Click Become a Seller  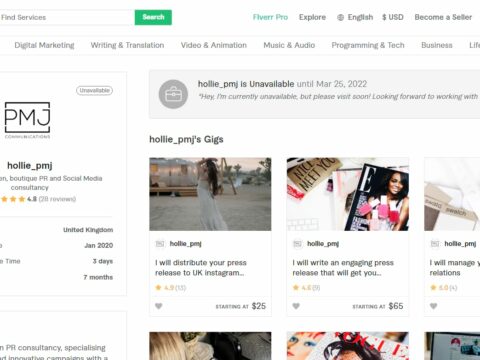pyautogui.click(x=443, y=17)
